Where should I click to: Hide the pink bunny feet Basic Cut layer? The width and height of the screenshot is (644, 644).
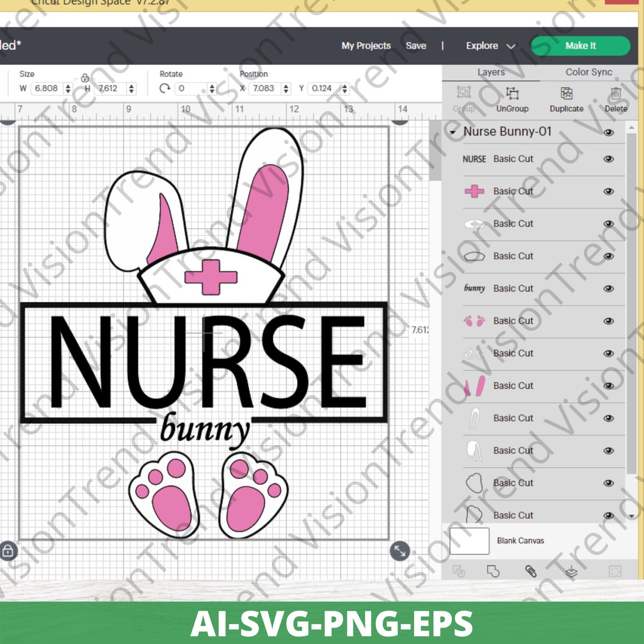[x=609, y=321]
